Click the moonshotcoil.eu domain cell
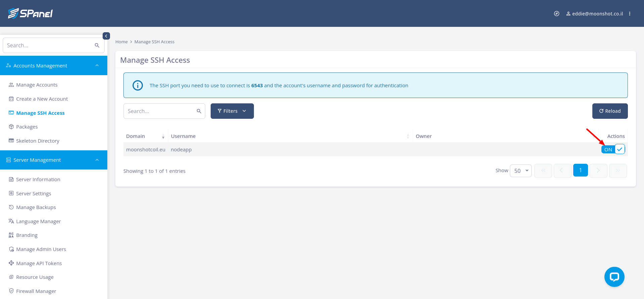 coord(146,150)
